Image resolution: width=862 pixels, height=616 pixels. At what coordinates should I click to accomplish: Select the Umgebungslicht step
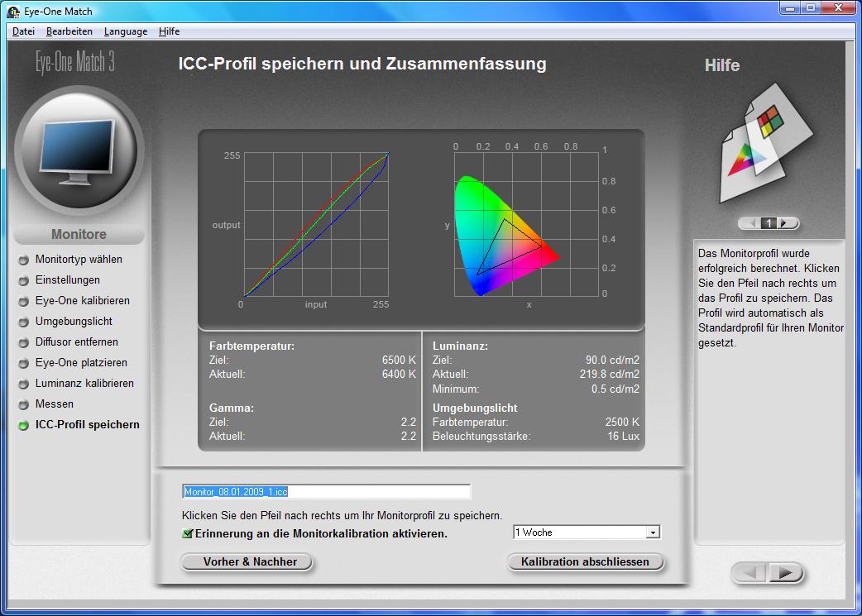[x=74, y=321]
